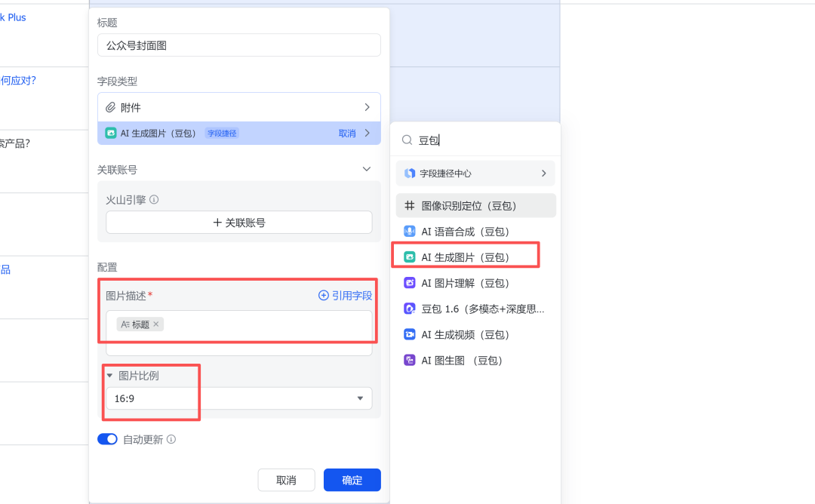Viewport: 815px width, 504px height.
Task: Click the AI 生成视频 video icon
Action: point(410,334)
